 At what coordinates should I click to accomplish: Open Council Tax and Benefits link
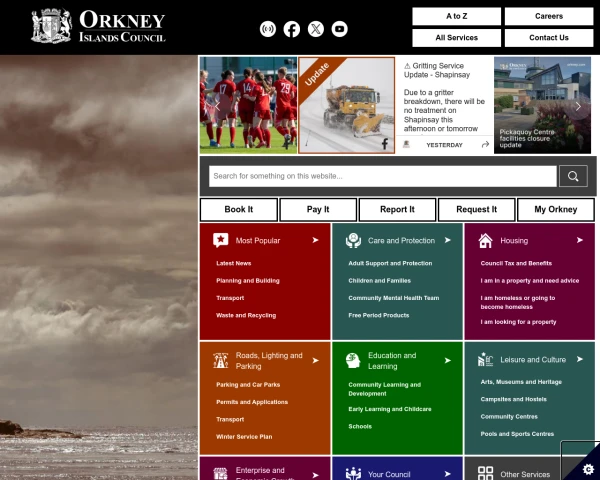click(516, 263)
